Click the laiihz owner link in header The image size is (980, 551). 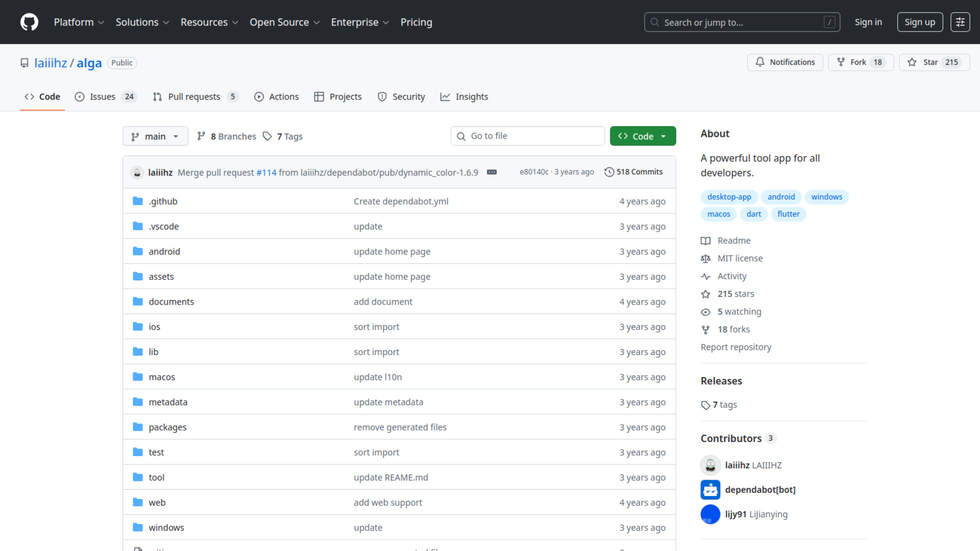tap(51, 63)
